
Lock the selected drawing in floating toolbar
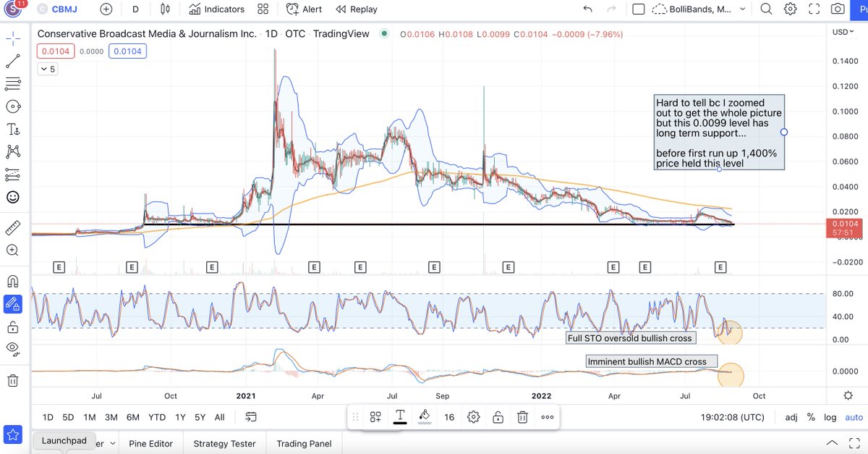coord(498,417)
